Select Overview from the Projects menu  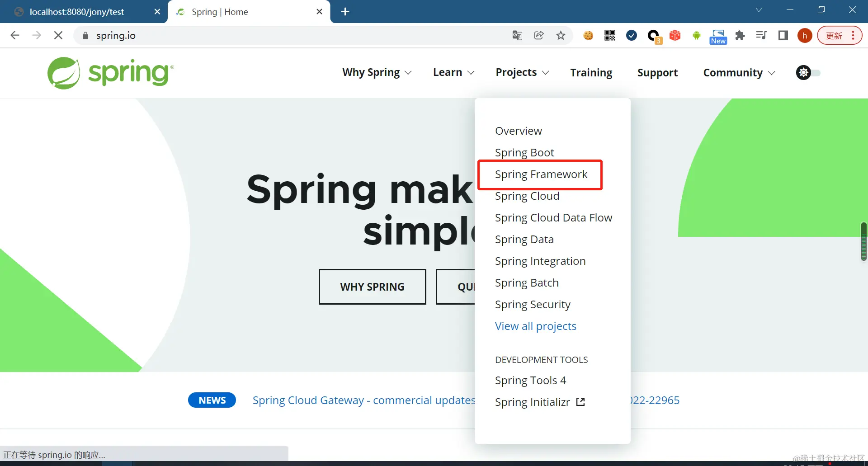[x=519, y=131]
